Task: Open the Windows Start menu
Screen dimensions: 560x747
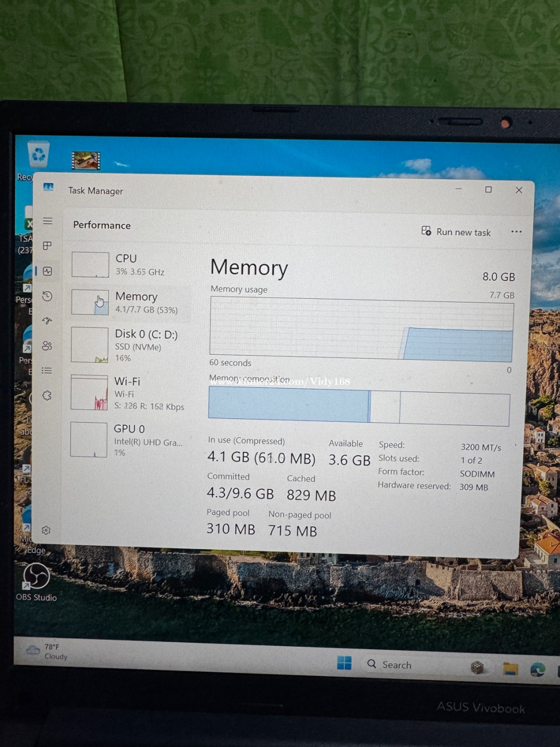Action: coord(345,663)
